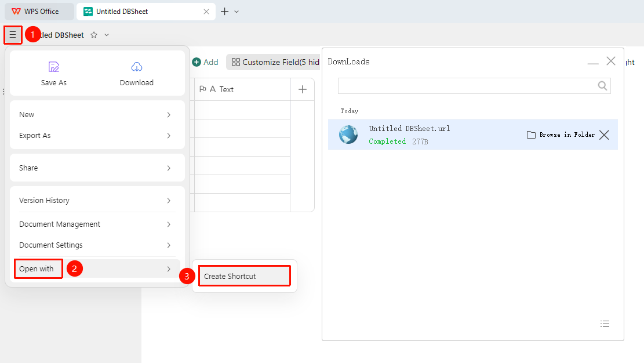Open the hamburger main menu
The width and height of the screenshot is (644, 363).
click(x=13, y=35)
